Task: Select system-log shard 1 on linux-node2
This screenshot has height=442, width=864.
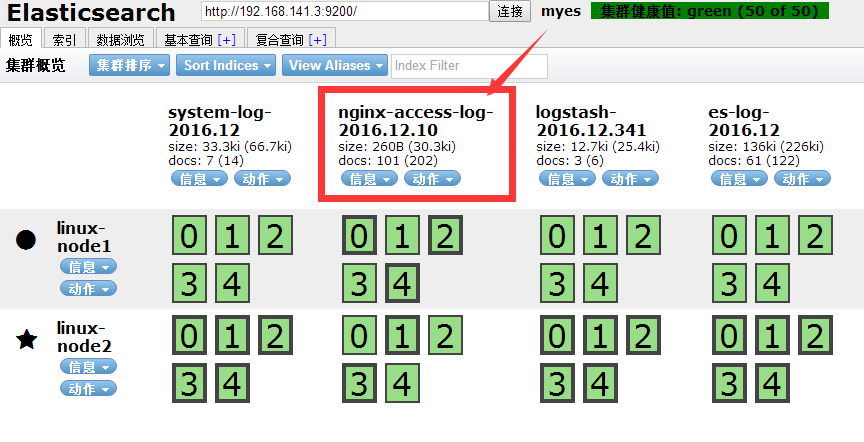Action: pyautogui.click(x=232, y=335)
